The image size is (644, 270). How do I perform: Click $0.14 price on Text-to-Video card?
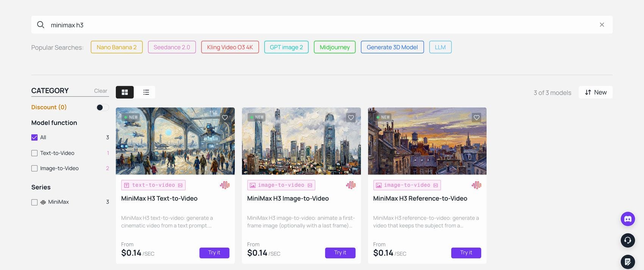[131, 253]
